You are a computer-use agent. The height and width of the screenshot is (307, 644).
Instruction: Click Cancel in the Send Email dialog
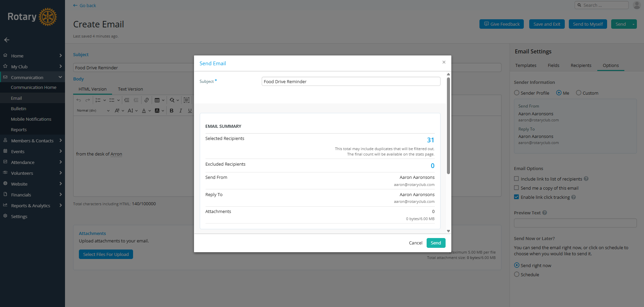pos(415,243)
